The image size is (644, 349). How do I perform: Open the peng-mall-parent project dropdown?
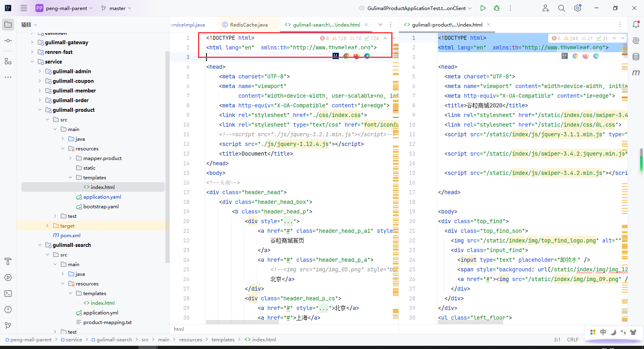(x=64, y=8)
